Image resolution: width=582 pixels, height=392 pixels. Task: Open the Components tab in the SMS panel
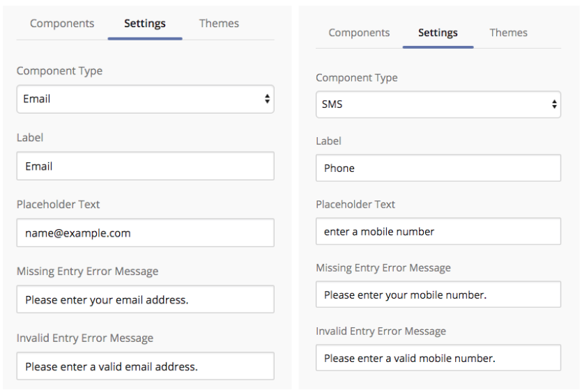click(359, 33)
